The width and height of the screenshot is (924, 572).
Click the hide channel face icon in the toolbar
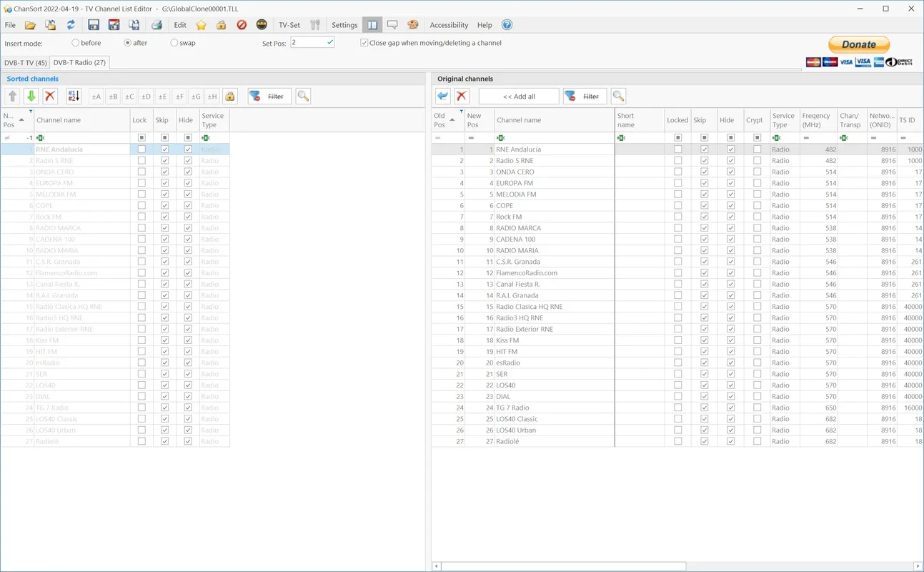click(262, 25)
